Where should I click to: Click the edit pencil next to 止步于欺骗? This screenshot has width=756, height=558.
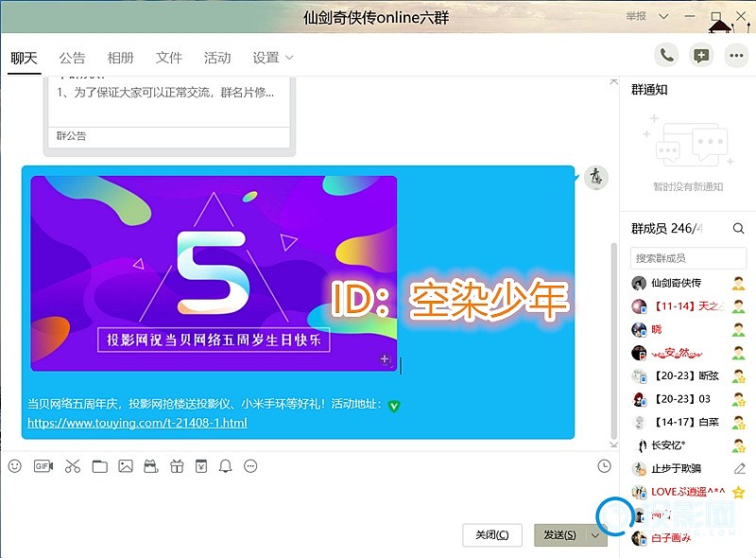tap(740, 468)
